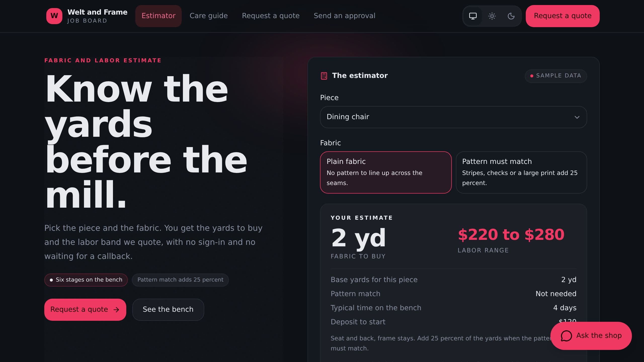Click arrow icon on Request a quote button
644x362 pixels.
point(116,310)
